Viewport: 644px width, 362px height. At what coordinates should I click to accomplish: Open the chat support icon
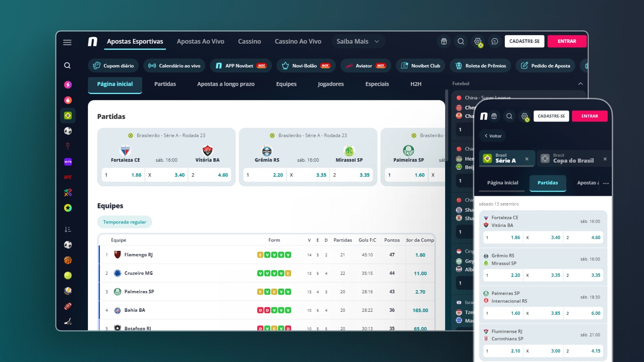[494, 41]
